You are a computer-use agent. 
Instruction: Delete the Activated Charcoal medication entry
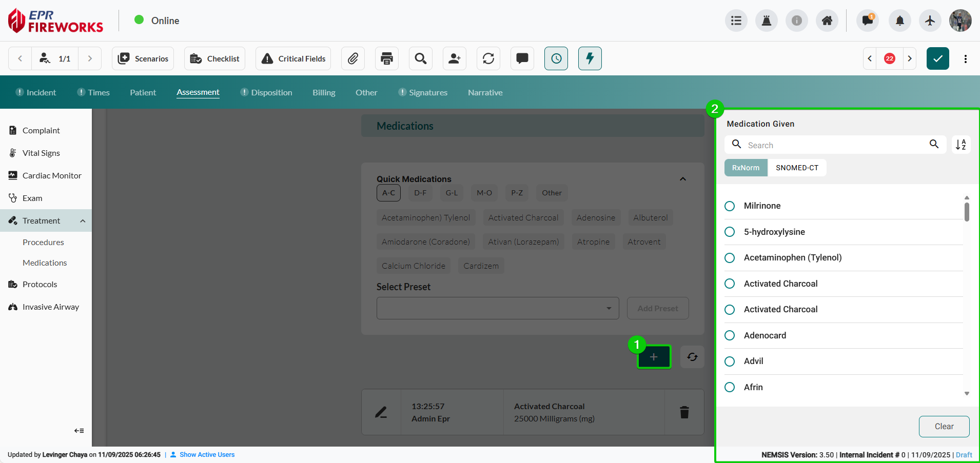pos(684,412)
